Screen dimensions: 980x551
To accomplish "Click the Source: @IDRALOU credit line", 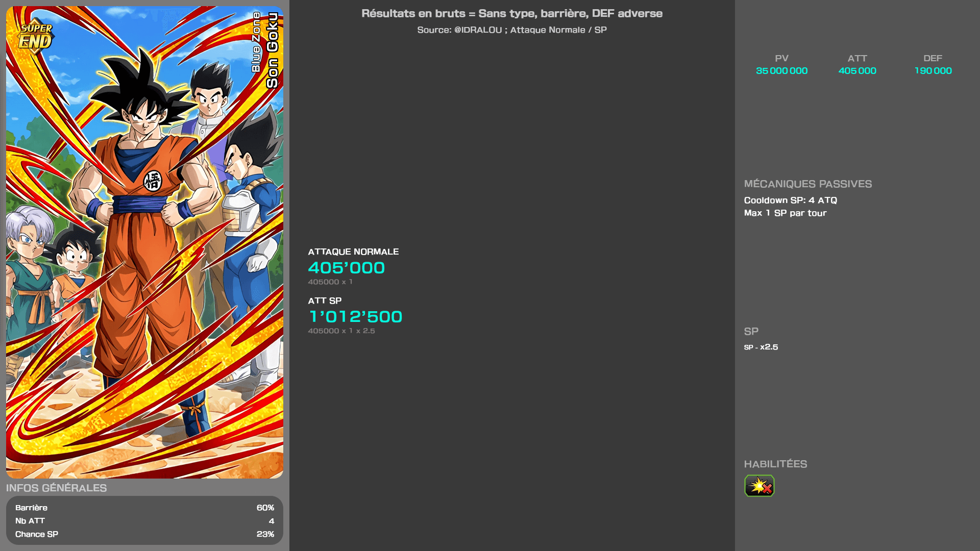I will (512, 30).
